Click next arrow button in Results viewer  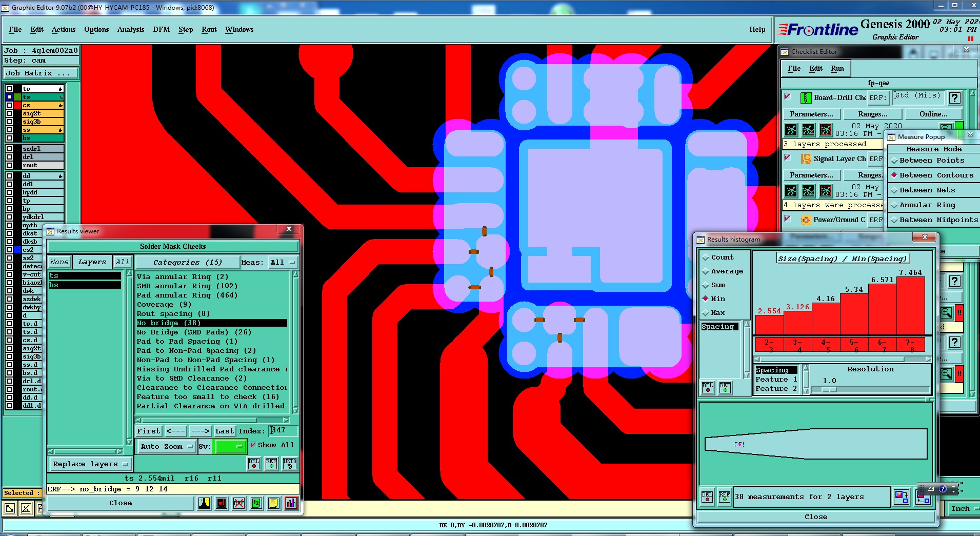tap(200, 431)
